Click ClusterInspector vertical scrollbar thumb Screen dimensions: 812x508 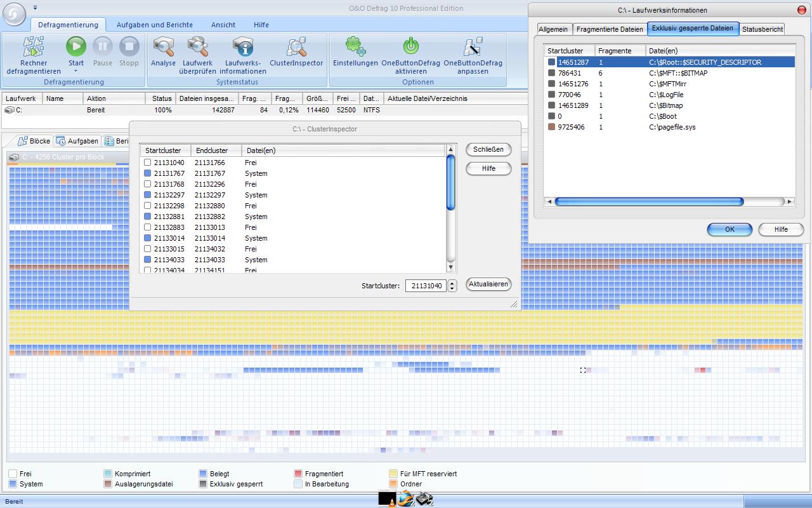coord(451,182)
